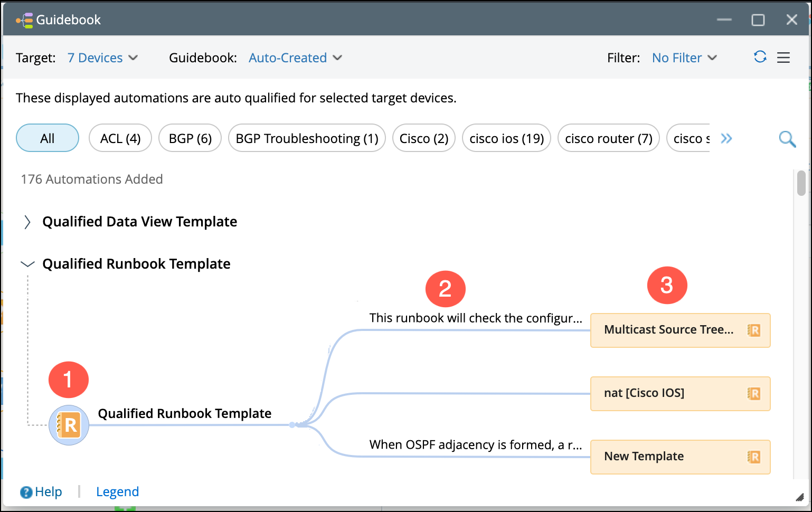Open the Auto-Created guidebook dropdown
This screenshot has height=512, width=812.
click(x=295, y=58)
